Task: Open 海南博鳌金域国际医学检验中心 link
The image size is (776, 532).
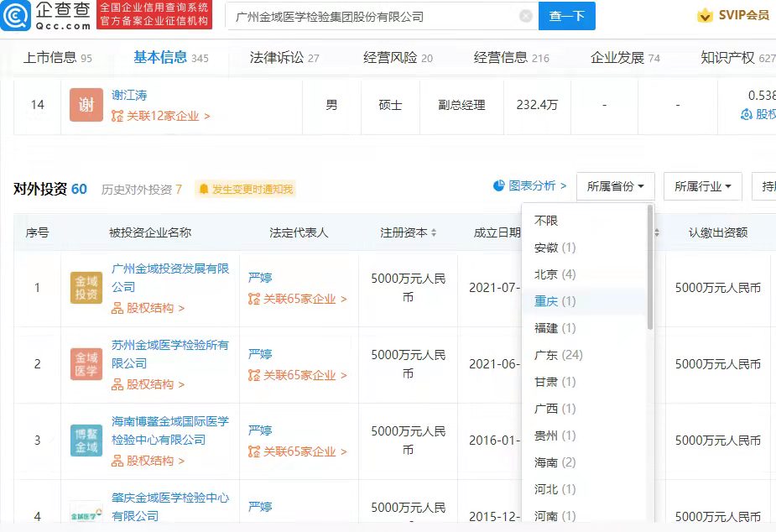Action: click(170, 430)
